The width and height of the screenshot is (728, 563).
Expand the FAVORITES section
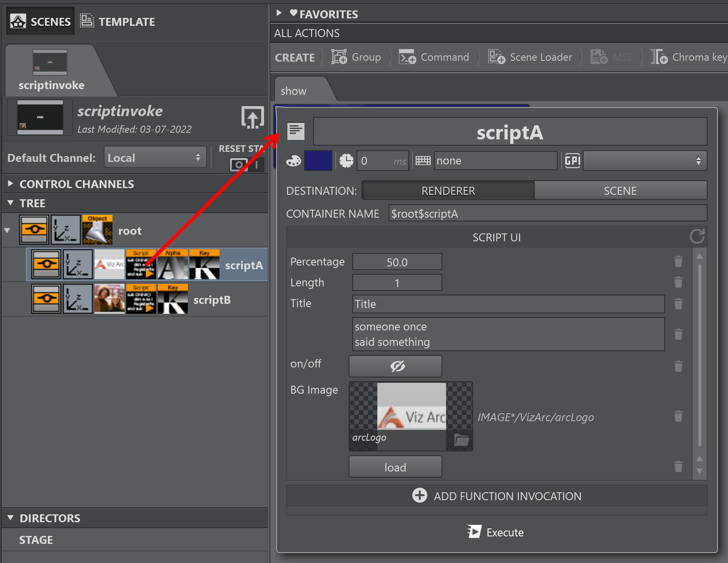point(279,13)
